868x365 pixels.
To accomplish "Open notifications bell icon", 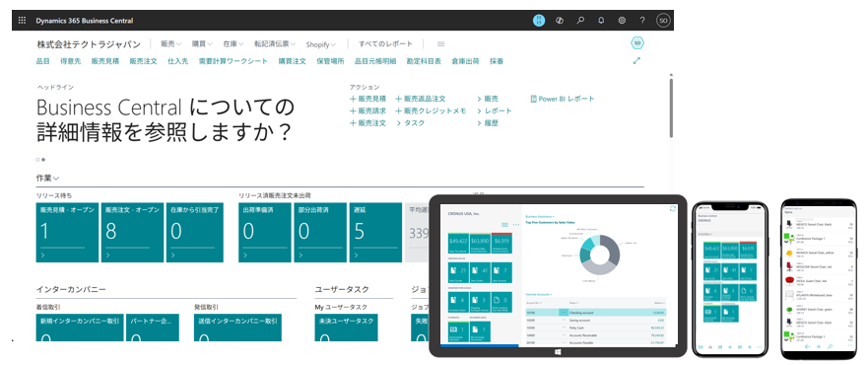I will tap(601, 21).
